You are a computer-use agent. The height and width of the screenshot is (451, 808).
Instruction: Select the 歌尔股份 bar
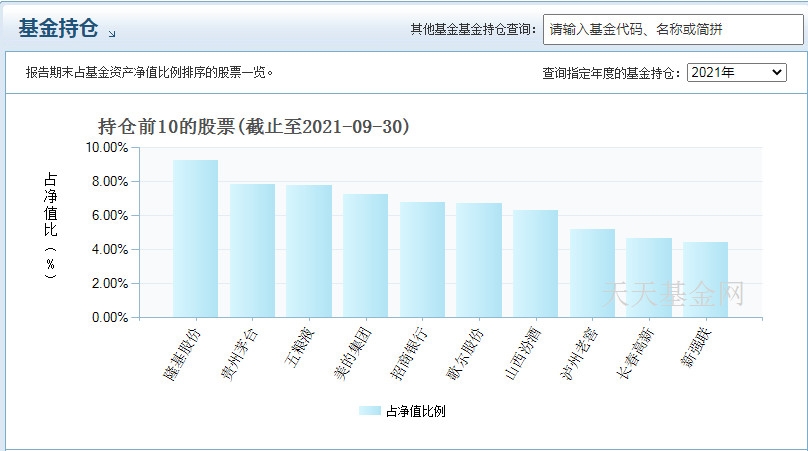479,261
